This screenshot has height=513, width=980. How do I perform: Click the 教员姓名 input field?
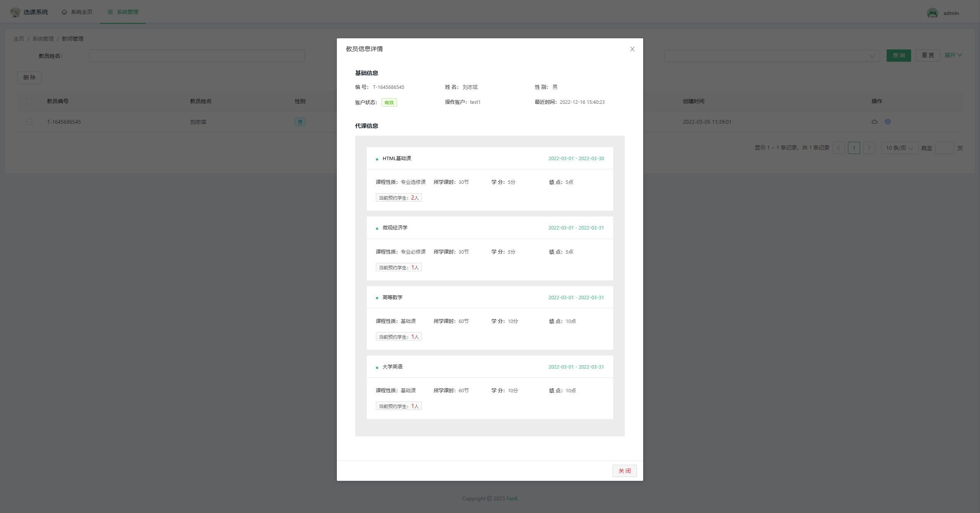click(197, 56)
